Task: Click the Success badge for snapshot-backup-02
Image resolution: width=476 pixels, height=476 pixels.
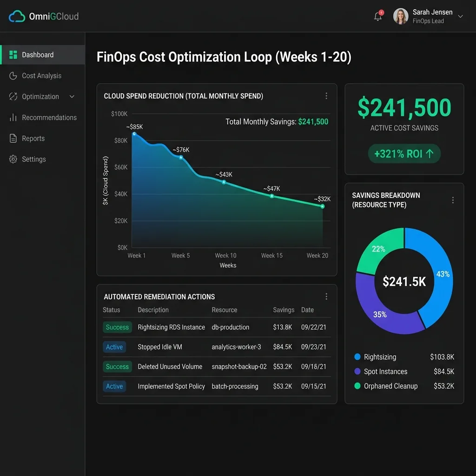Action: (117, 367)
